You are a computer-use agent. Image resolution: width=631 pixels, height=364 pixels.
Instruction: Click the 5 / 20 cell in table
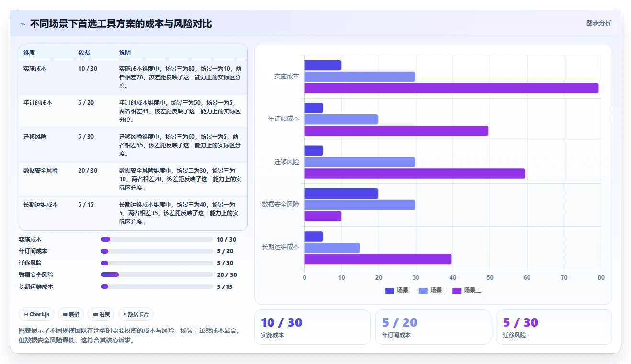coord(86,103)
